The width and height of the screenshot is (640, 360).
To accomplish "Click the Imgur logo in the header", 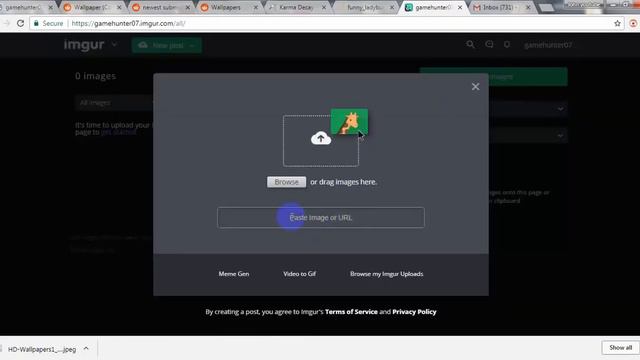I will (84, 45).
